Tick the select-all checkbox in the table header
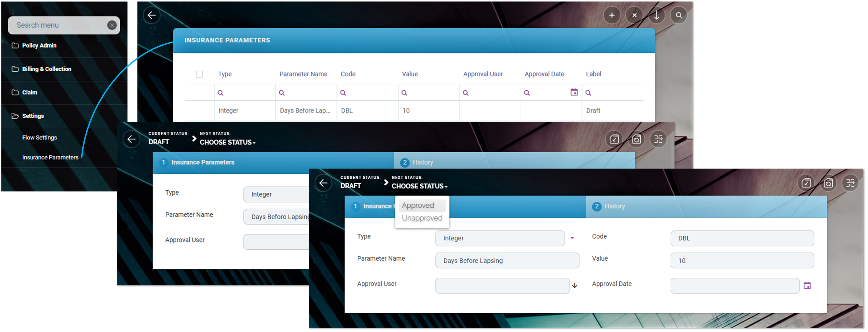 tap(199, 74)
